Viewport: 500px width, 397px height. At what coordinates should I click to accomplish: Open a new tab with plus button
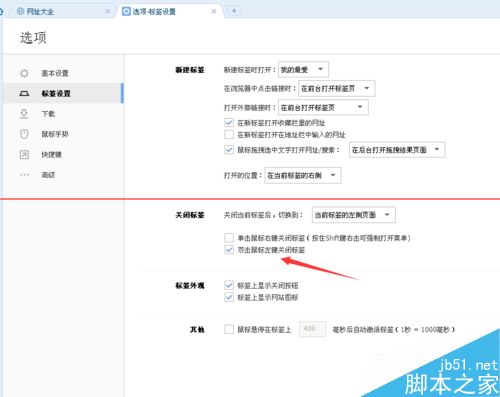tap(234, 11)
